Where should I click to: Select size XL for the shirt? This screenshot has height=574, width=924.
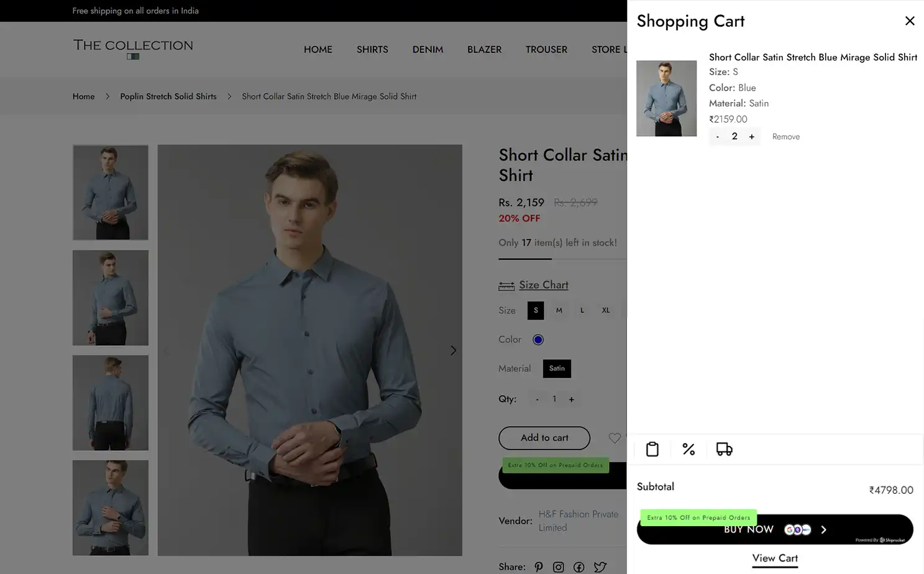click(x=605, y=310)
